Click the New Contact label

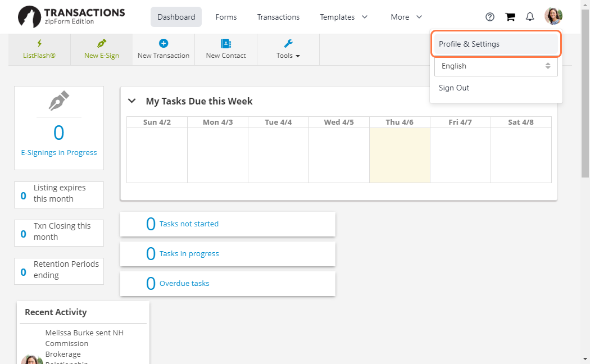pos(226,56)
